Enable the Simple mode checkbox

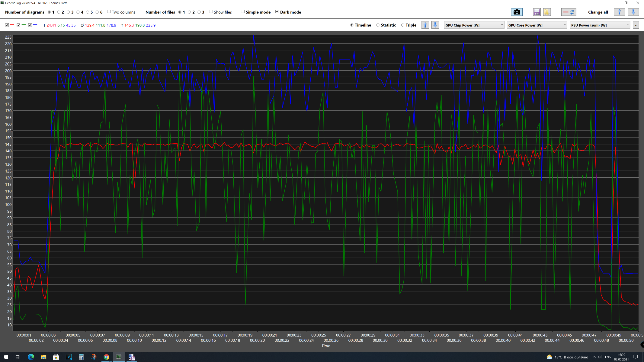tap(242, 11)
